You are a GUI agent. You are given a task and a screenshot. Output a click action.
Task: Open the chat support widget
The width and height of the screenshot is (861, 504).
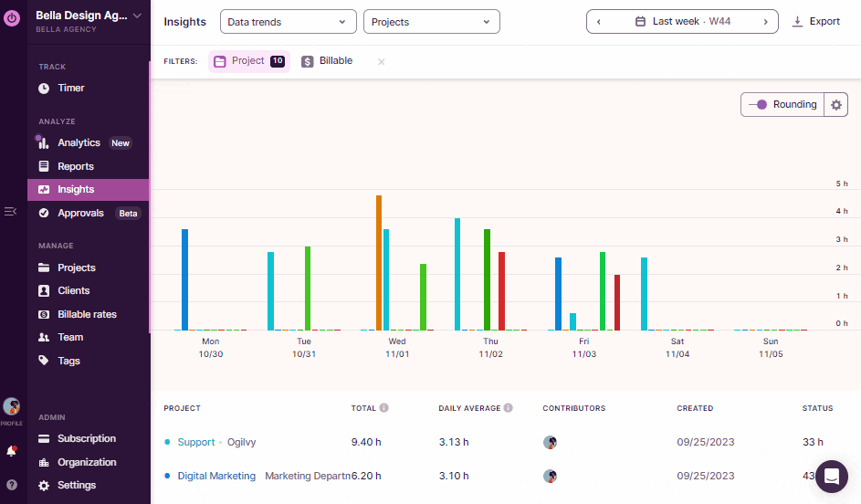pos(831,476)
